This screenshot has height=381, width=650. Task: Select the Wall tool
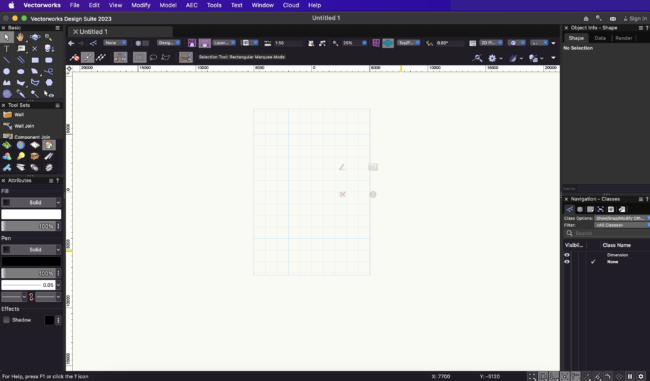coord(14,115)
